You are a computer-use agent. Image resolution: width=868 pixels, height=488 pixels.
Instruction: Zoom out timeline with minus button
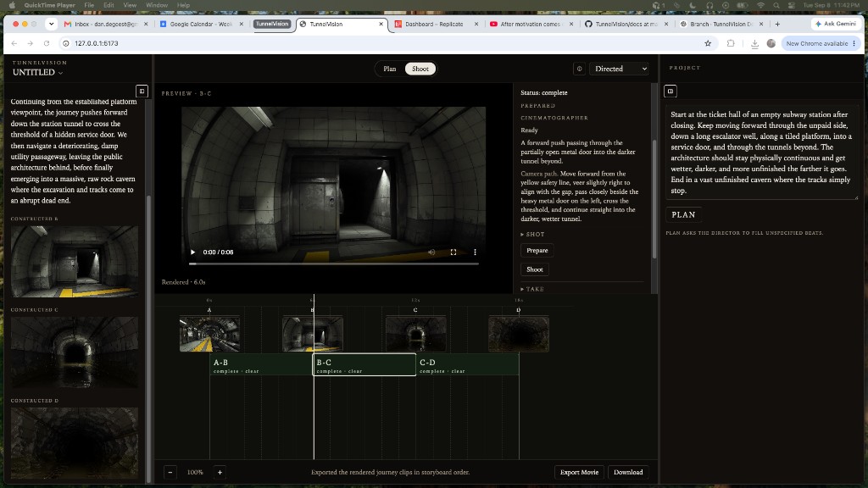(170, 472)
